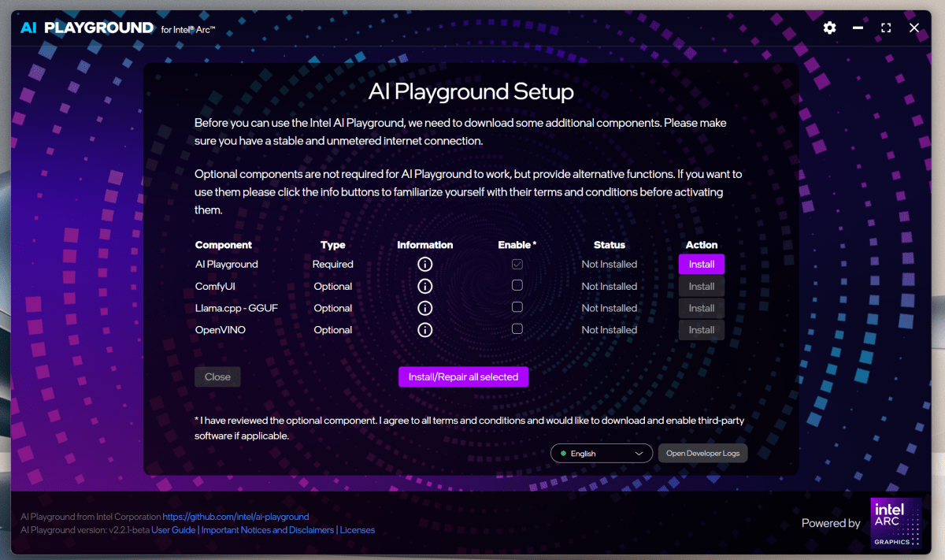Click the Component column header
The image size is (945, 560).
point(224,245)
